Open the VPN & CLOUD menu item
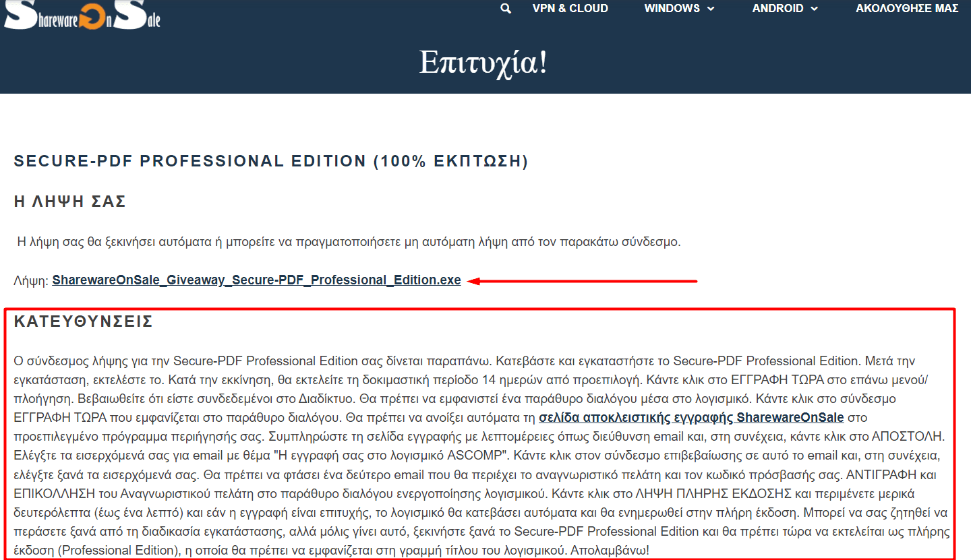This screenshot has height=560, width=971. pos(570,9)
